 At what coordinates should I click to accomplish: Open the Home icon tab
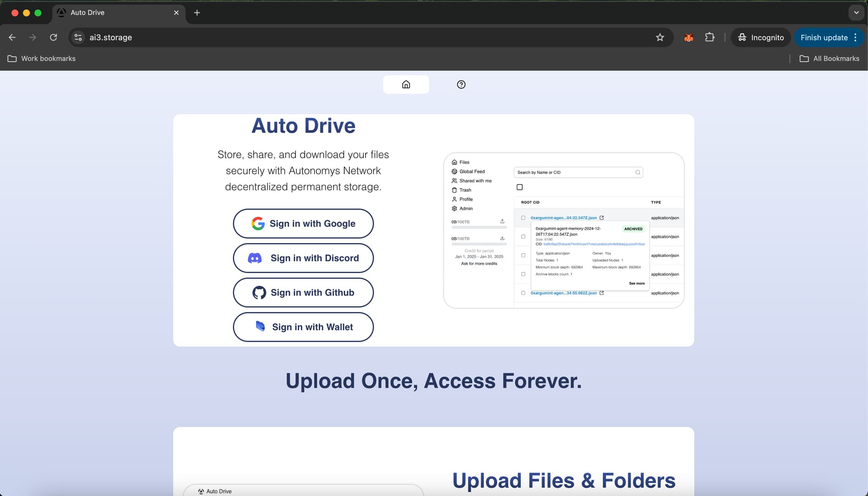click(x=406, y=85)
